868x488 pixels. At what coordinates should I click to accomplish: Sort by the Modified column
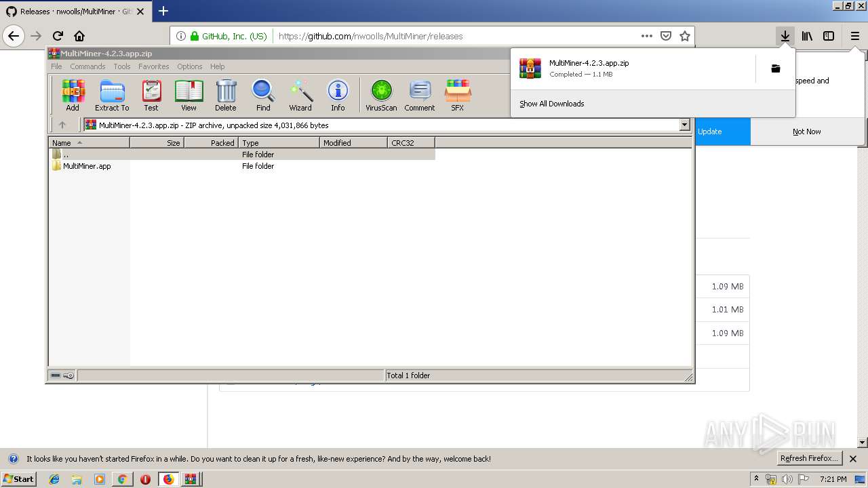coord(353,142)
